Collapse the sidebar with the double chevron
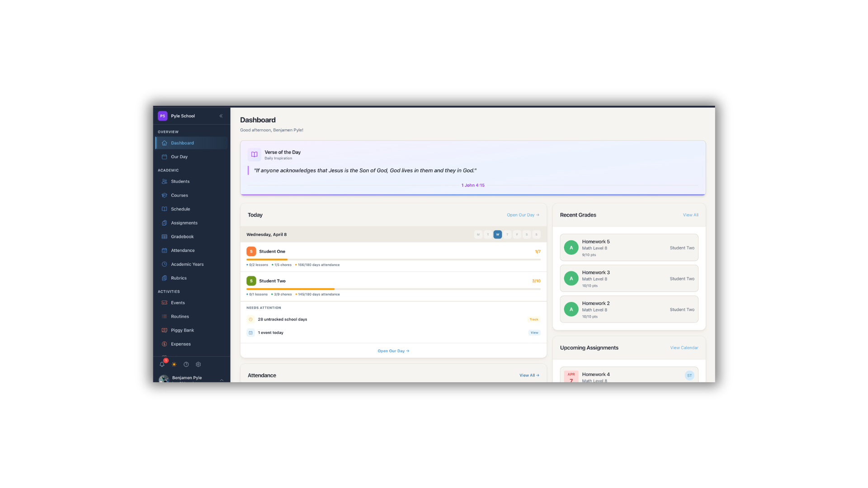868x488 pixels. point(221,116)
